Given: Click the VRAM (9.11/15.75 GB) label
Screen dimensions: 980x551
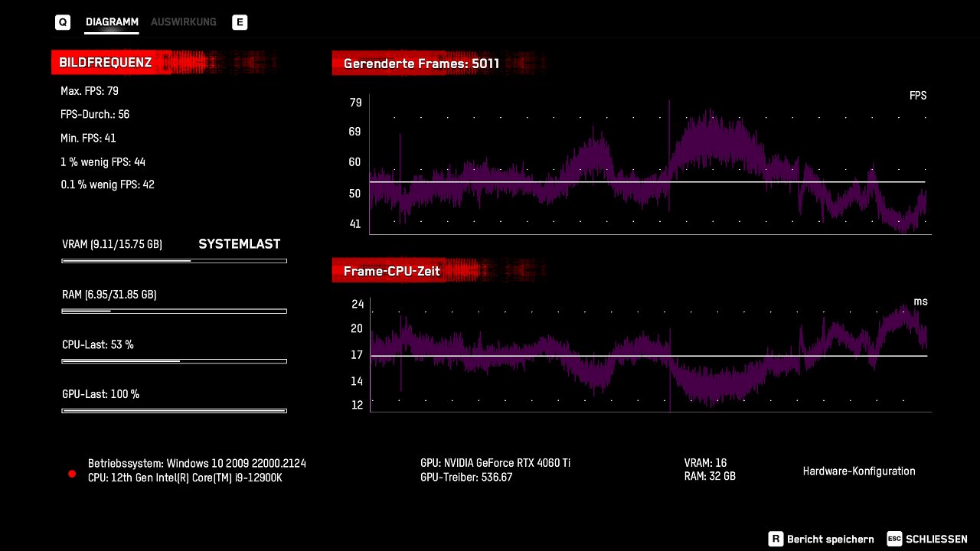Looking at the screenshot, I should [x=112, y=245].
